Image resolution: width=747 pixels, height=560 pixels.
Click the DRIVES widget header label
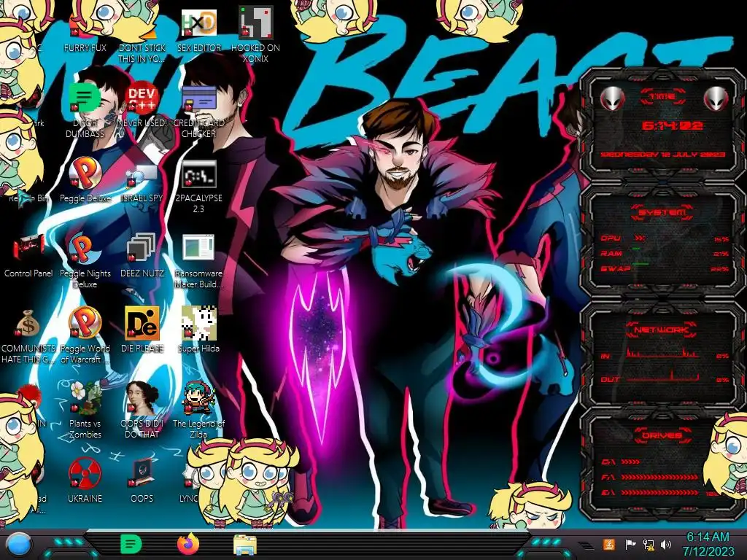coord(662,435)
